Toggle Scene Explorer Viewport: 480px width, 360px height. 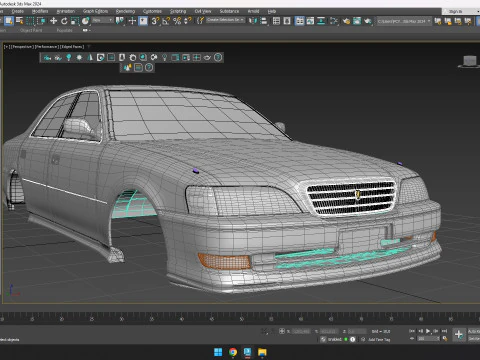pos(276,21)
